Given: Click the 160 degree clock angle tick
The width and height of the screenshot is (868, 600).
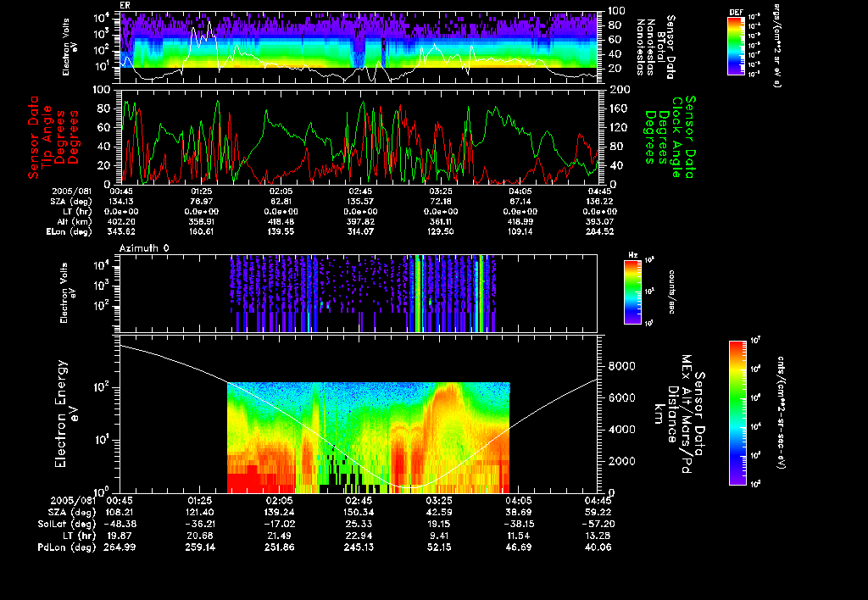Looking at the screenshot, I should (618, 108).
